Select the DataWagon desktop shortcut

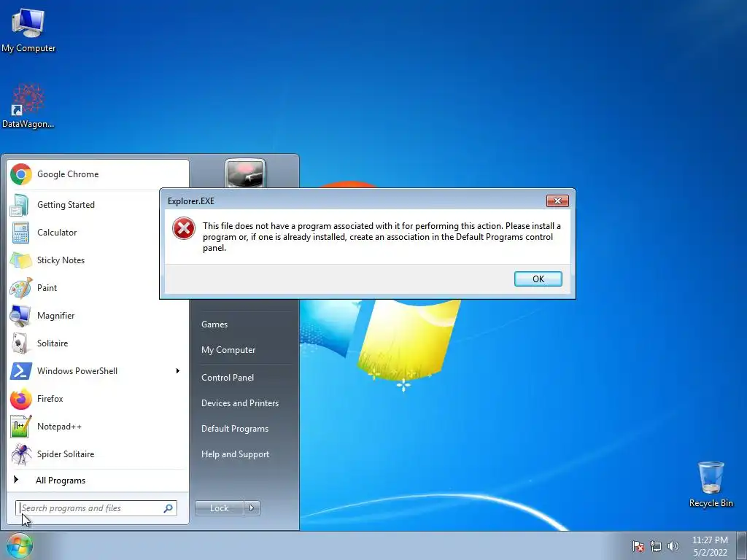tap(28, 106)
